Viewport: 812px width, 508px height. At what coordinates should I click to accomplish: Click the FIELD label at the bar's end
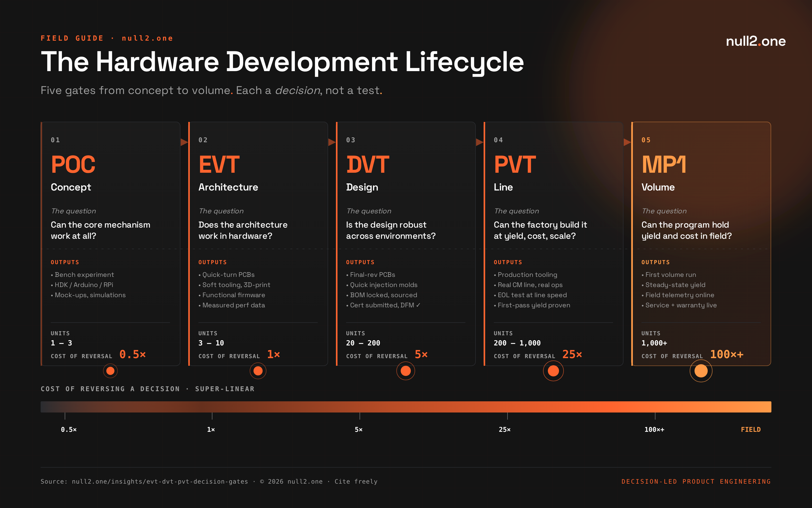pyautogui.click(x=751, y=429)
